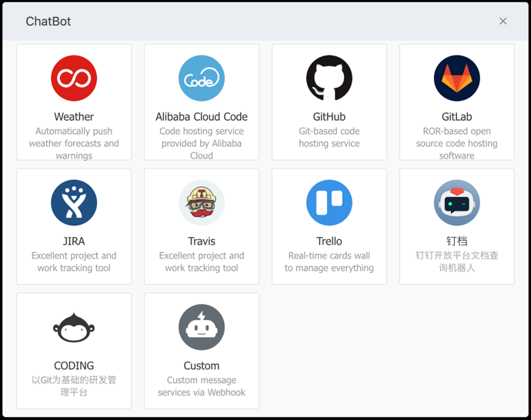Click the GitLab title label
531x420 pixels.
pos(457,117)
